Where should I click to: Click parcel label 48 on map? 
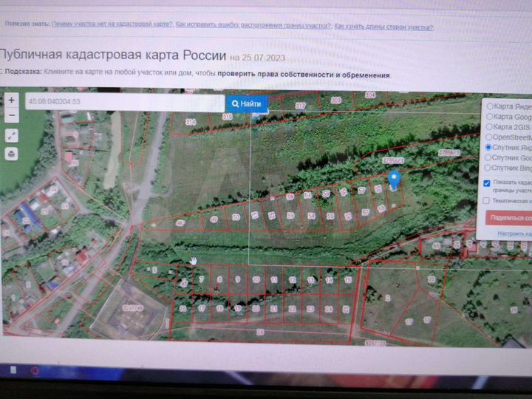[180, 223]
